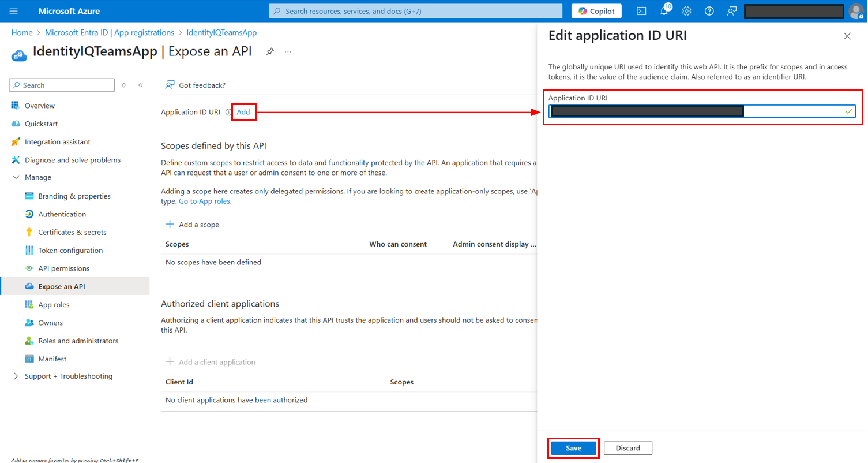Screen dimensions: 868x463
Task: Click the Discard button
Action: (627, 448)
